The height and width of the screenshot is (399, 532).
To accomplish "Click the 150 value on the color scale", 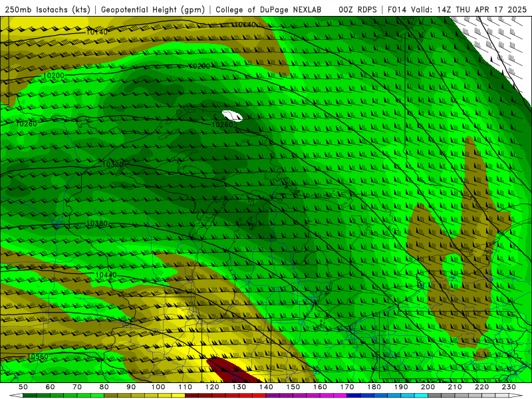I will coord(293,387).
